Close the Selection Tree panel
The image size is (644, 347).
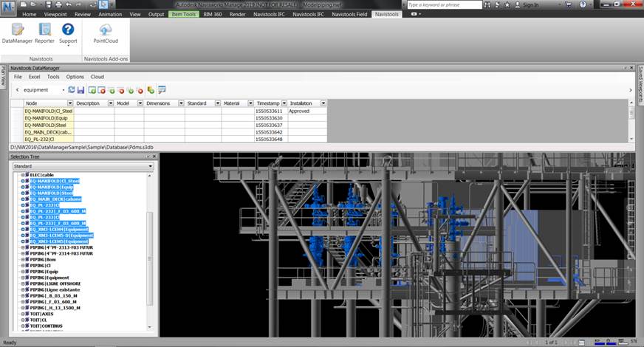pos(154,157)
